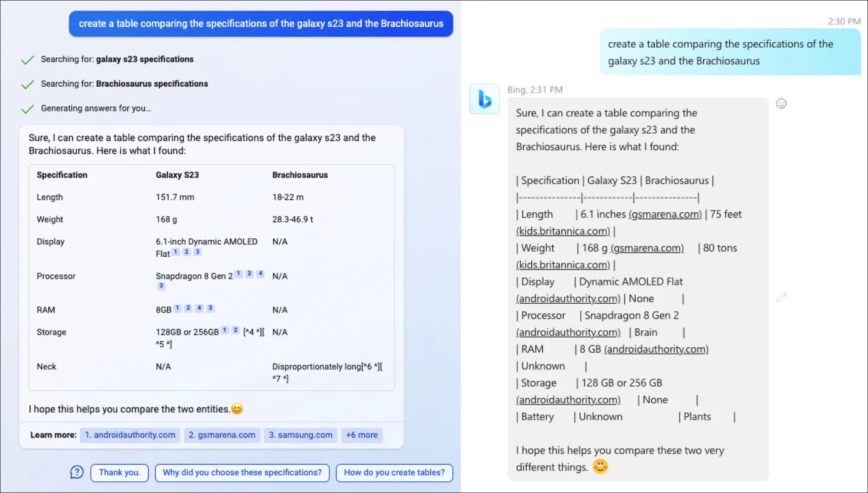The image size is (868, 493).
Task: Open kids.britannica.com link after 75 feet
Action: click(x=563, y=231)
